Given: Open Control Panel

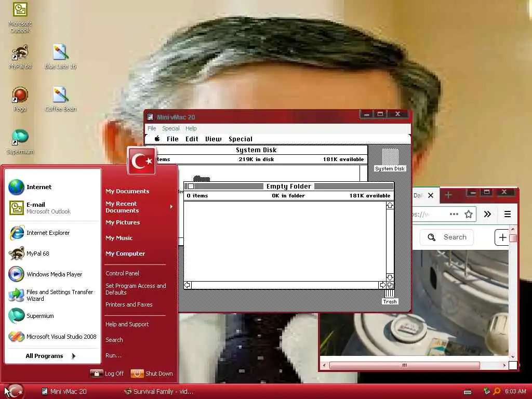Looking at the screenshot, I should [122, 273].
